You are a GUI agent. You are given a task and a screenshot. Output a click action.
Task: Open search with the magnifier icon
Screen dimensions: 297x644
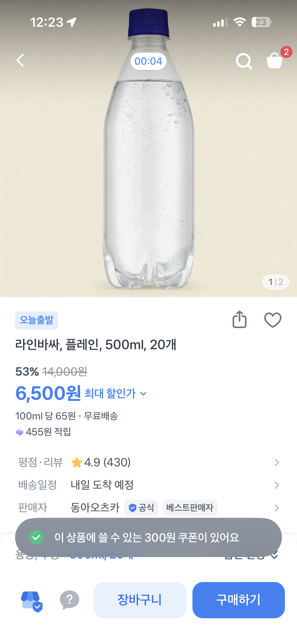tap(244, 61)
